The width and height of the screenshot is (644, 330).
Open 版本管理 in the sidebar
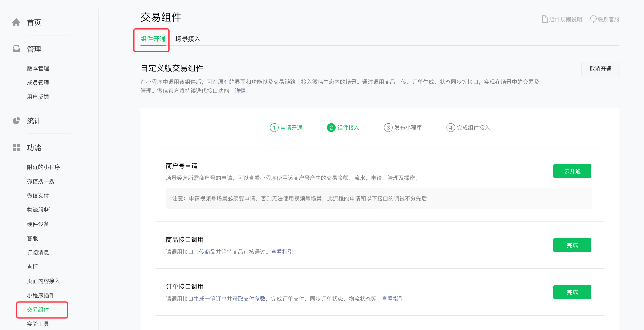tap(38, 68)
